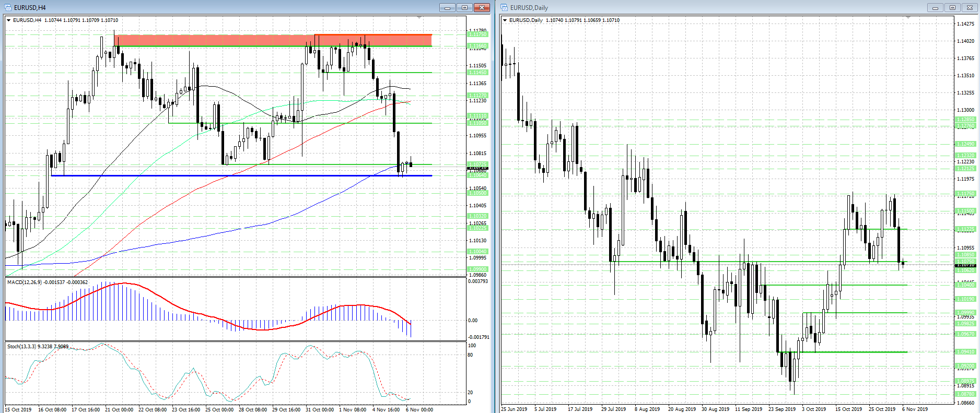
Task: Expand the arrow beside EURUSD,Daily chart label
Action: pyautogui.click(x=505, y=20)
